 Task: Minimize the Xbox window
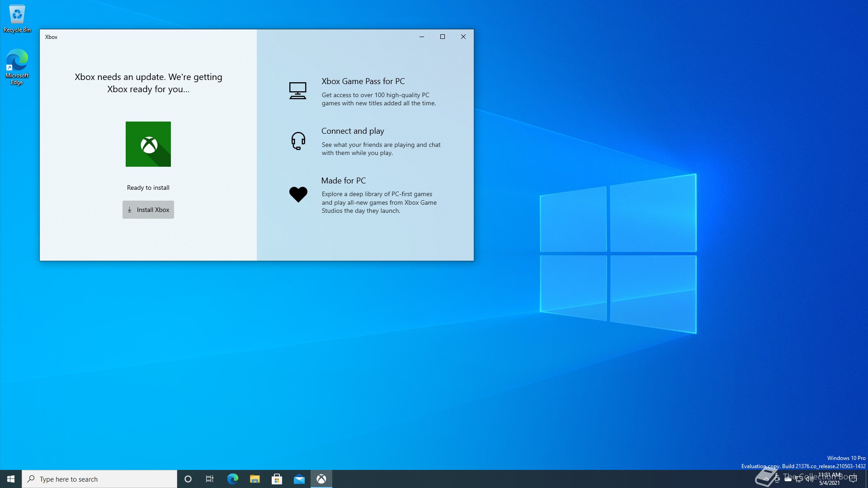[422, 37]
